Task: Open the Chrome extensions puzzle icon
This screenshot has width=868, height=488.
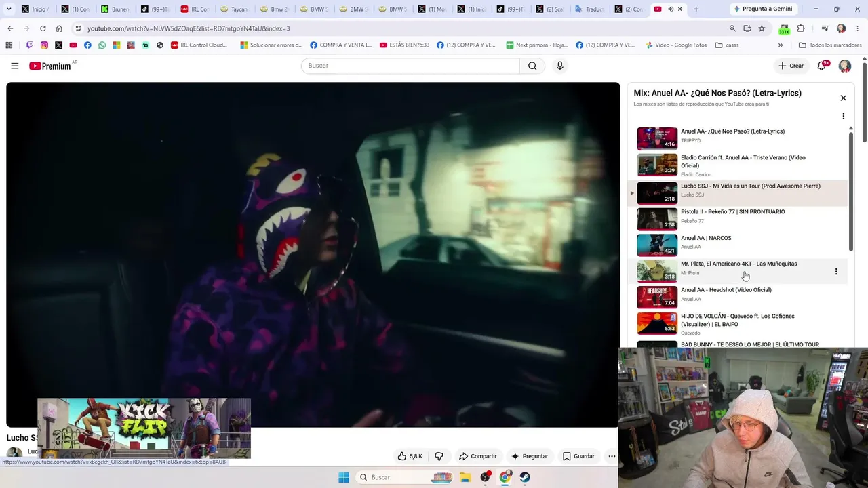Action: [801, 28]
